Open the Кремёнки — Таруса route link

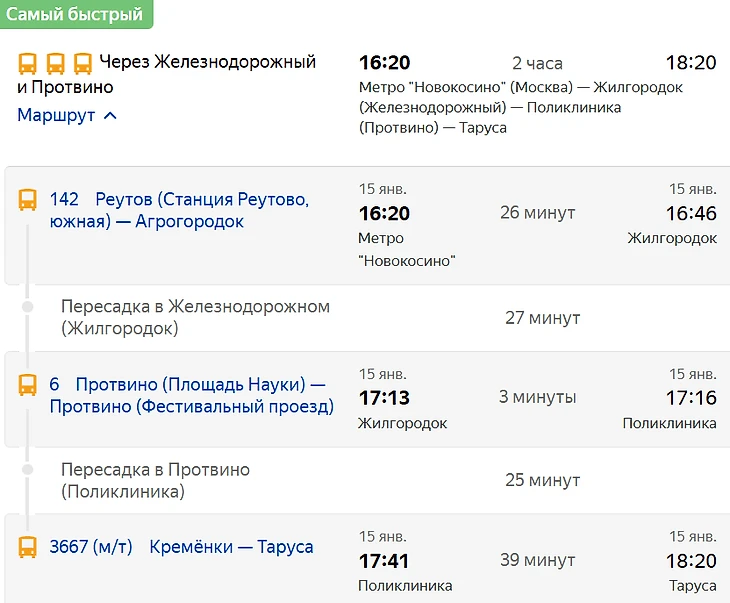(231, 547)
